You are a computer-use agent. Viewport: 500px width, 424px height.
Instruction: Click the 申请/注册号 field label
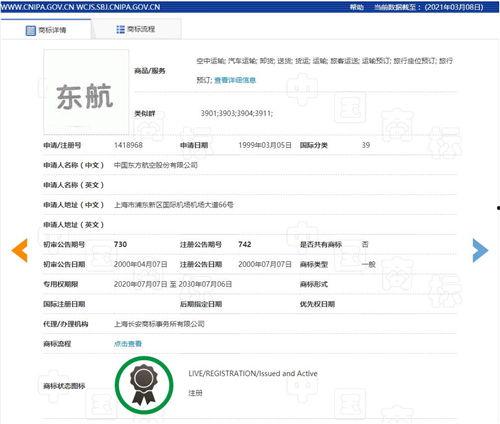click(x=62, y=145)
